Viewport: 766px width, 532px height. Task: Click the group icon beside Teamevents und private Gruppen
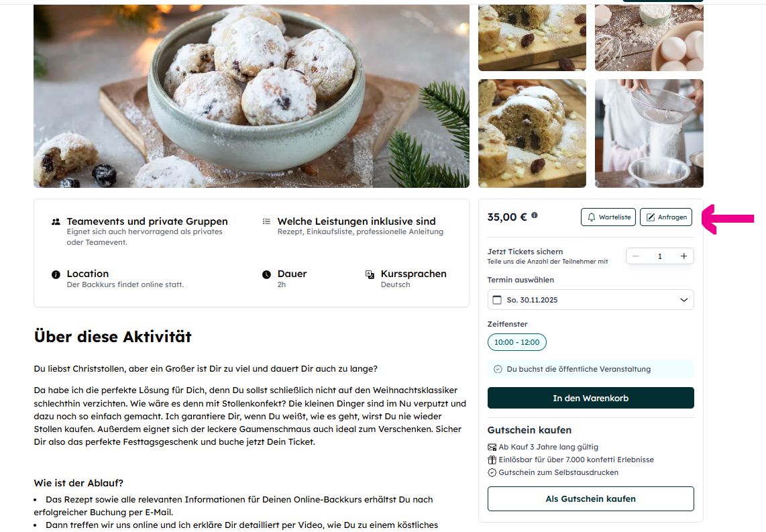[x=56, y=222]
